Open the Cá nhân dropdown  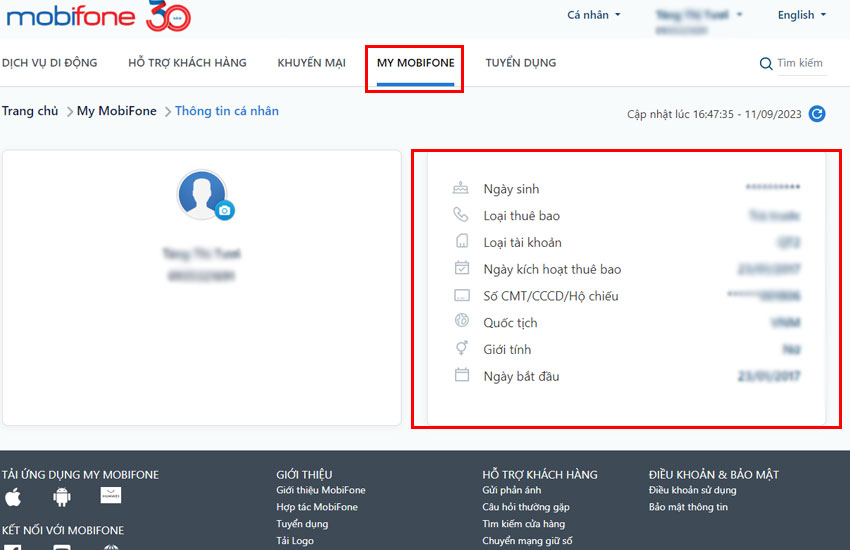point(593,15)
